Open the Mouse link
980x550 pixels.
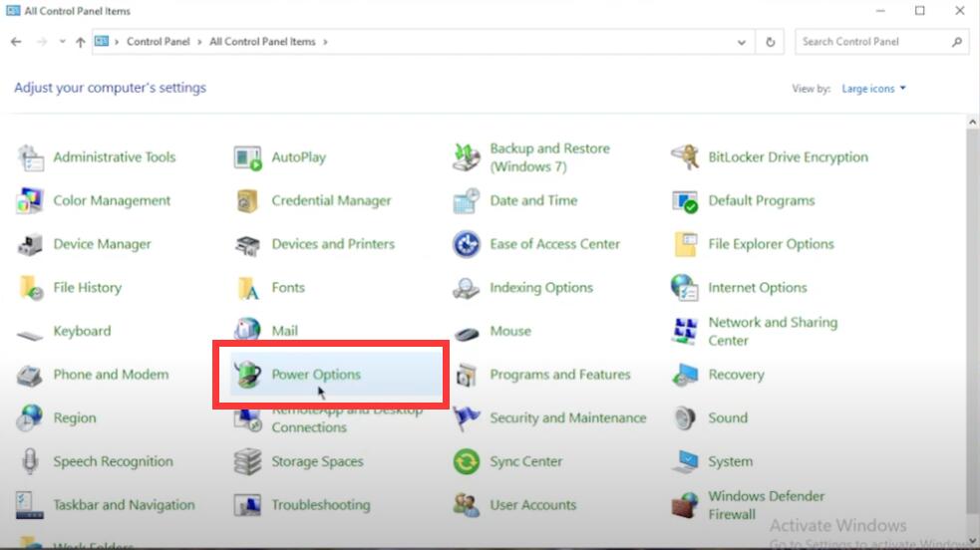pyautogui.click(x=510, y=331)
